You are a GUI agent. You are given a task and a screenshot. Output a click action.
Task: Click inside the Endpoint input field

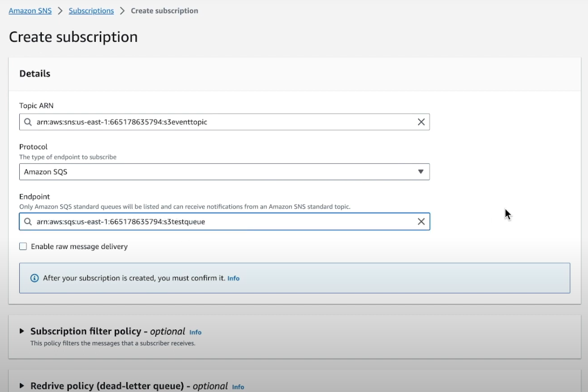(224, 222)
